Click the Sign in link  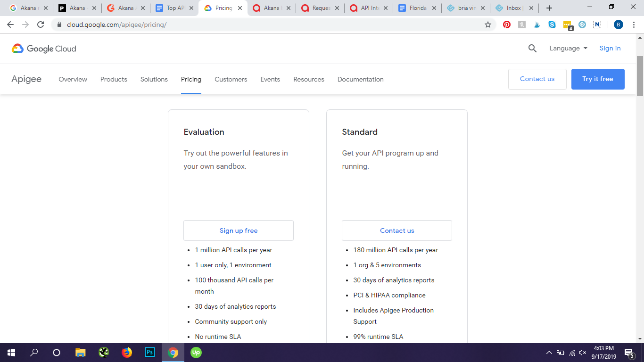[610, 48]
